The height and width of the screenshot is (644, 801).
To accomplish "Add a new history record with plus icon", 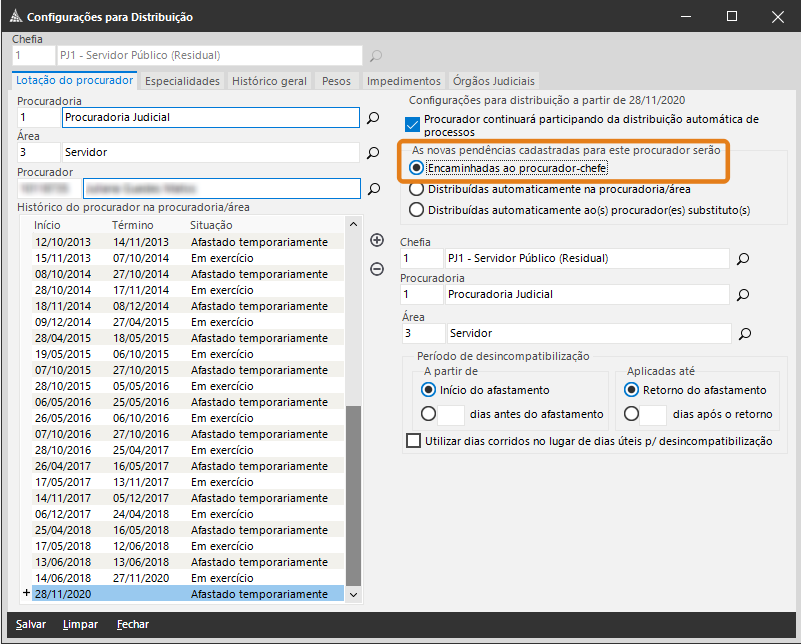I will click(x=377, y=240).
